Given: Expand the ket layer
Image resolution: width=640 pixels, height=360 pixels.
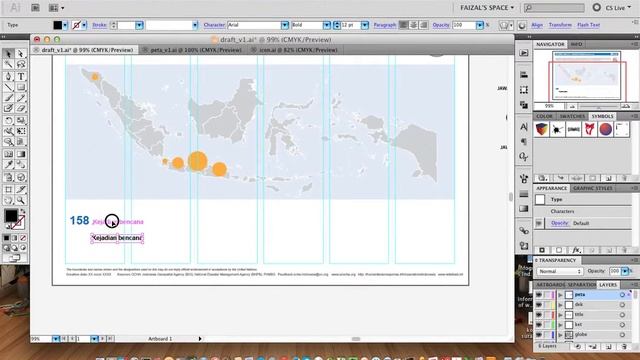Looking at the screenshot, I should 560,325.
